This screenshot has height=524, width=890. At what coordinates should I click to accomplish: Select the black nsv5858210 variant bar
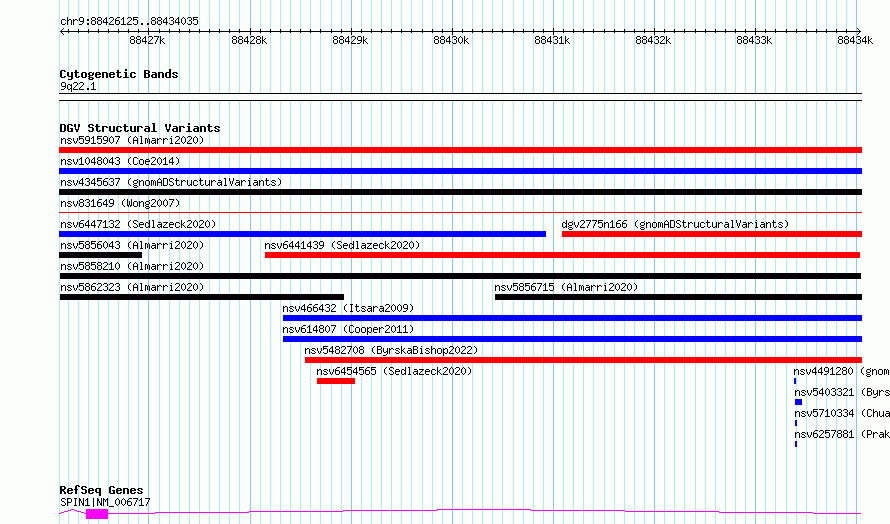[460, 276]
